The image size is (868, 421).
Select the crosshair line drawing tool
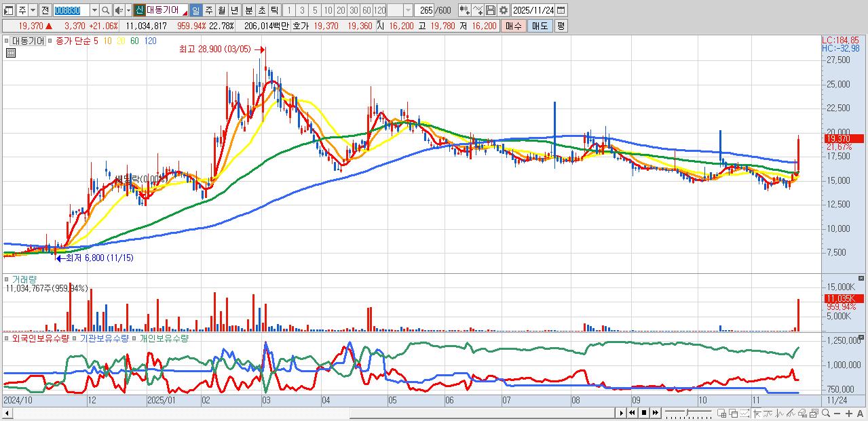point(757,414)
